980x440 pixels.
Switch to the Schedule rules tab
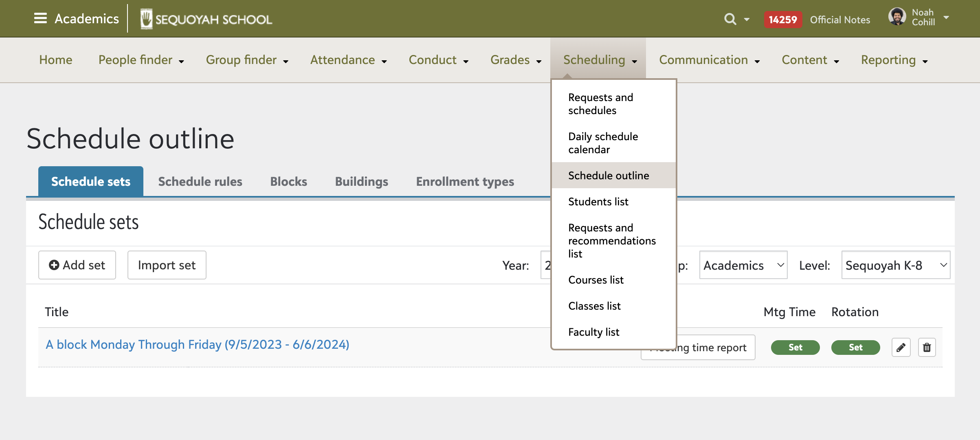[200, 182]
